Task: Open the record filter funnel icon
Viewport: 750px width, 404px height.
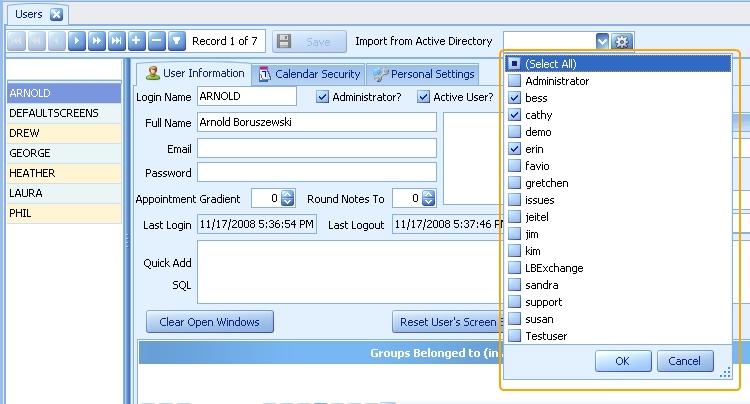Action: click(x=176, y=41)
